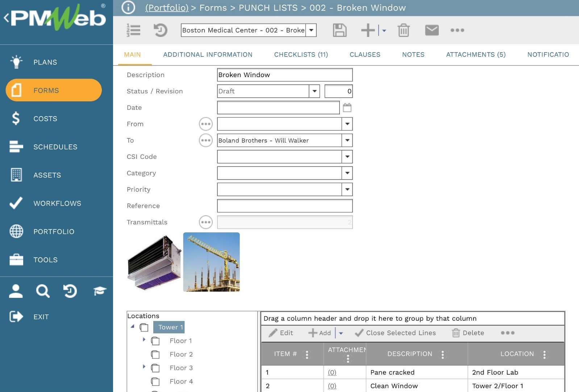The width and height of the screenshot is (579, 392).
Task: Expand the Floor 1 tree node arrow
Action: [144, 340]
